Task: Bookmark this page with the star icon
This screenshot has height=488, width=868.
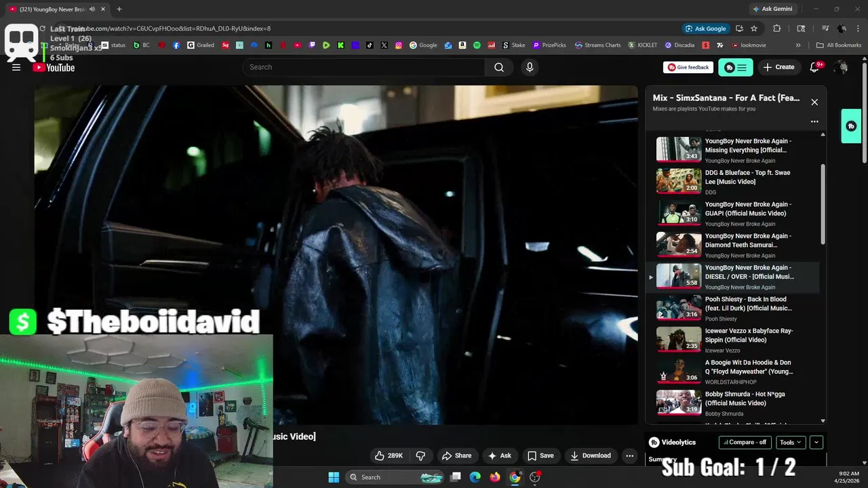Action: [754, 28]
